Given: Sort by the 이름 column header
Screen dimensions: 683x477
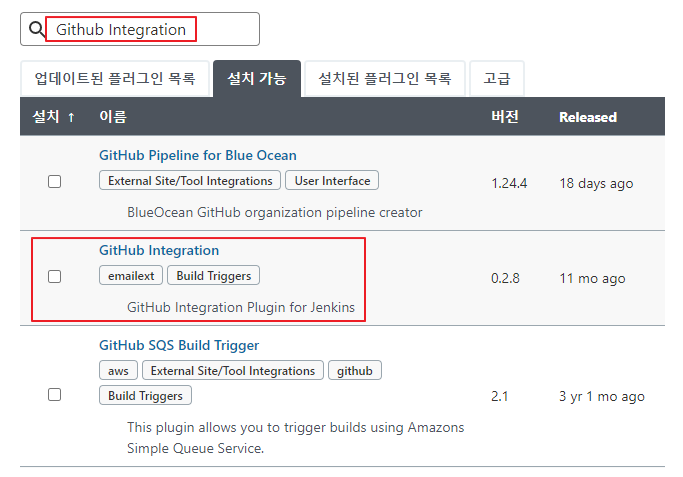Looking at the screenshot, I should (x=113, y=117).
